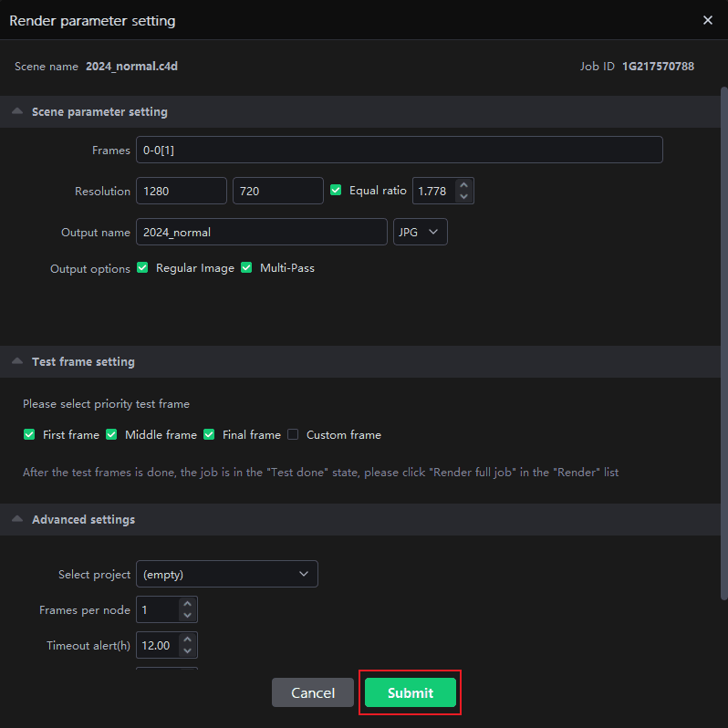Increment Frames per node stepper
Viewport: 728px width, 728px height.
(x=187, y=604)
